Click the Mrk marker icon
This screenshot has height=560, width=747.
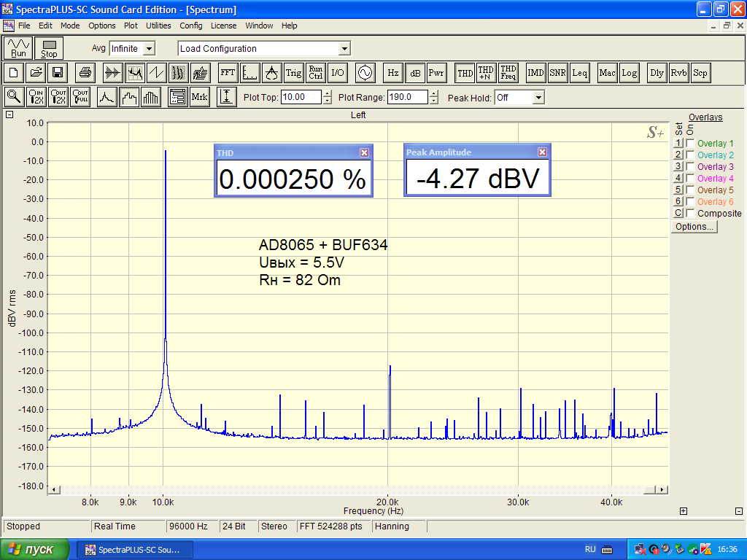(x=199, y=97)
